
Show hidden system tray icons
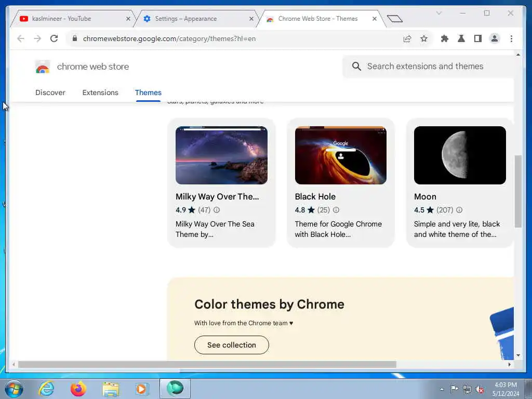[442, 389]
